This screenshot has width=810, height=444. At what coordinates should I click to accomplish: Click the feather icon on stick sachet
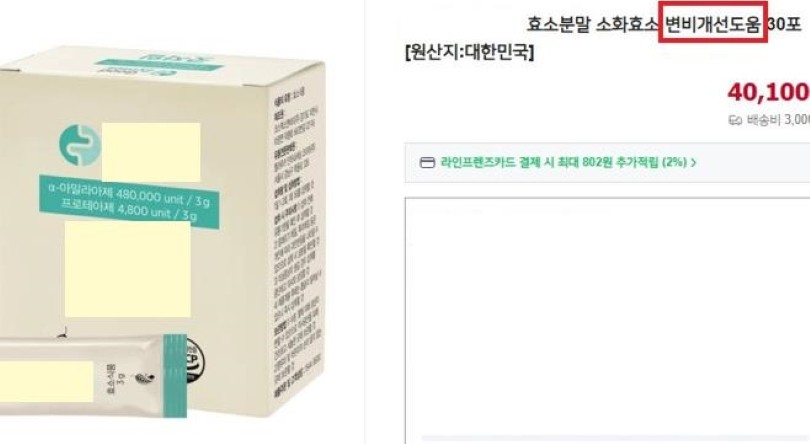click(144, 379)
